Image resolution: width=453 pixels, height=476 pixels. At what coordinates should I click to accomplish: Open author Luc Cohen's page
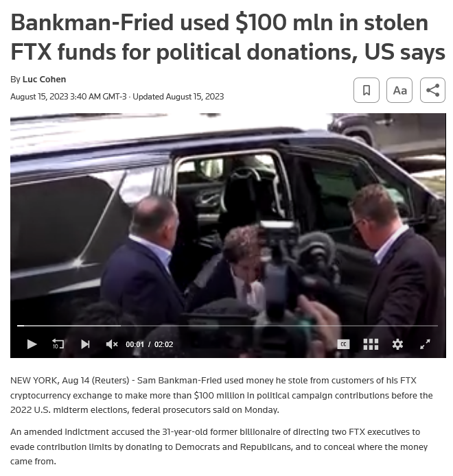point(44,80)
